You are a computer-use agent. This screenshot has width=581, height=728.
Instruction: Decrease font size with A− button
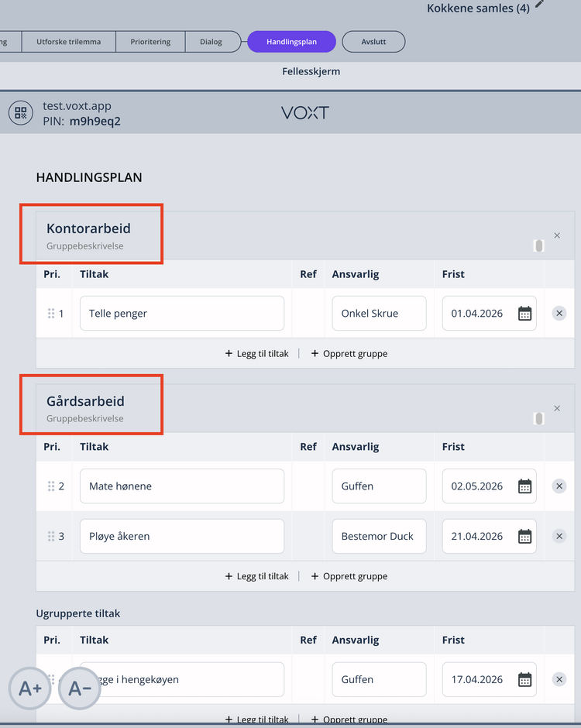pyautogui.click(x=80, y=688)
